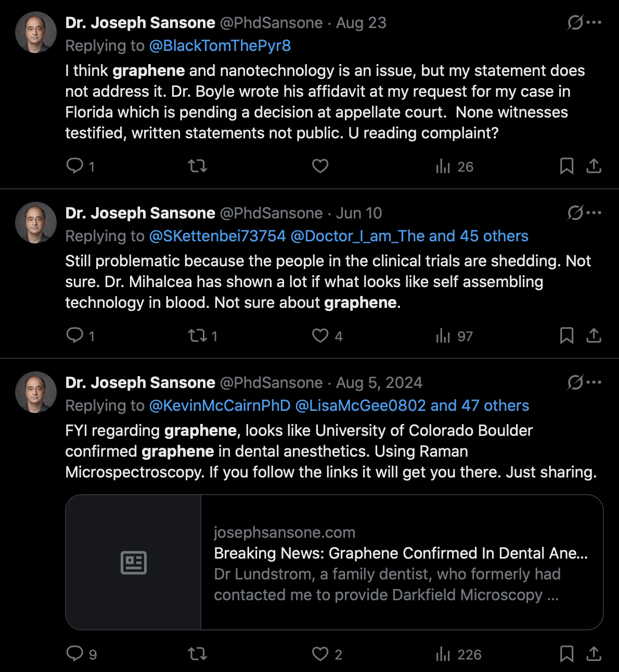This screenshot has height=672, width=619.
Task: Open more options on Jun 10 tweet
Action: (594, 213)
